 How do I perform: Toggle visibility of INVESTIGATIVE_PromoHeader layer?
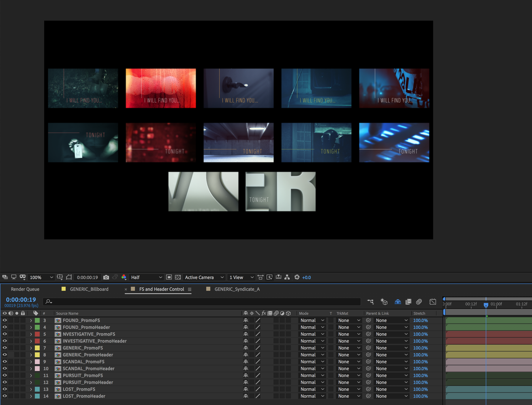pos(5,341)
